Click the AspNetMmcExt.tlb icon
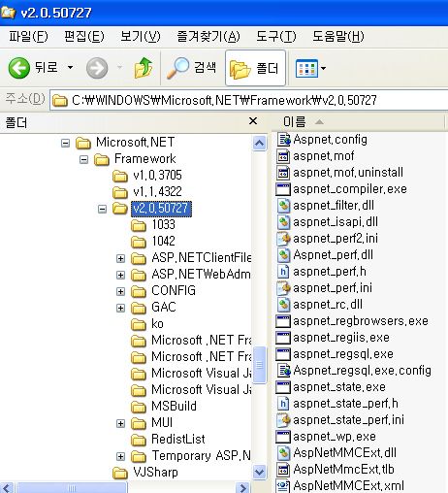The width and height of the screenshot is (448, 493). click(283, 470)
